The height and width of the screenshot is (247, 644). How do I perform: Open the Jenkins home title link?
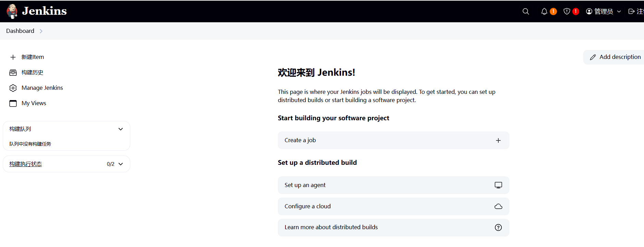(44, 11)
